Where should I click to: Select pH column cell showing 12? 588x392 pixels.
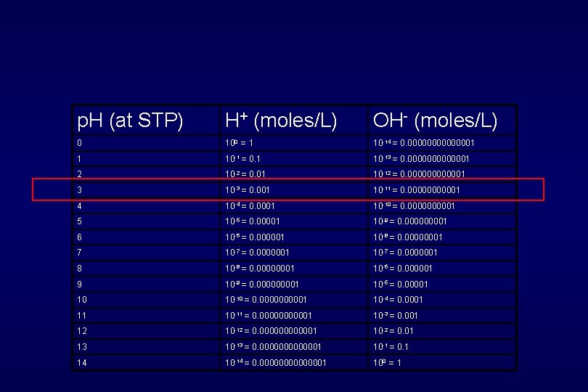click(x=82, y=331)
